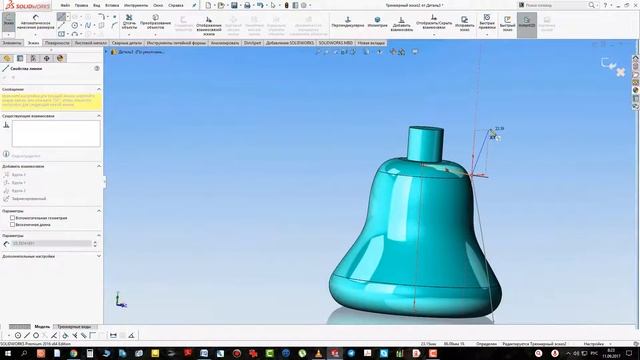
Task: Click the Add Relation tool
Action: pos(401,24)
